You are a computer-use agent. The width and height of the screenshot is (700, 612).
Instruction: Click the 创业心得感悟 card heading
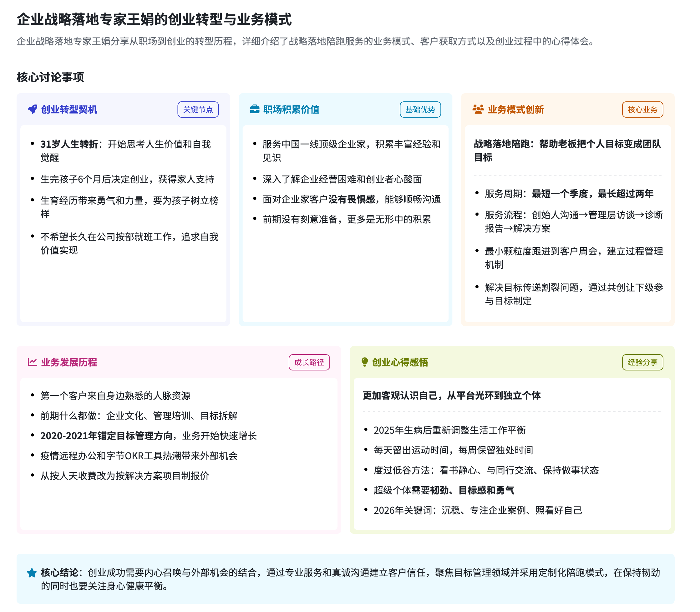click(x=400, y=362)
